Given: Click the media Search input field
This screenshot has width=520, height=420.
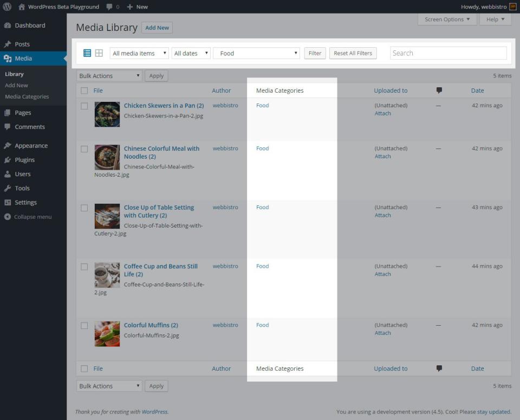Looking at the screenshot, I should click(448, 53).
